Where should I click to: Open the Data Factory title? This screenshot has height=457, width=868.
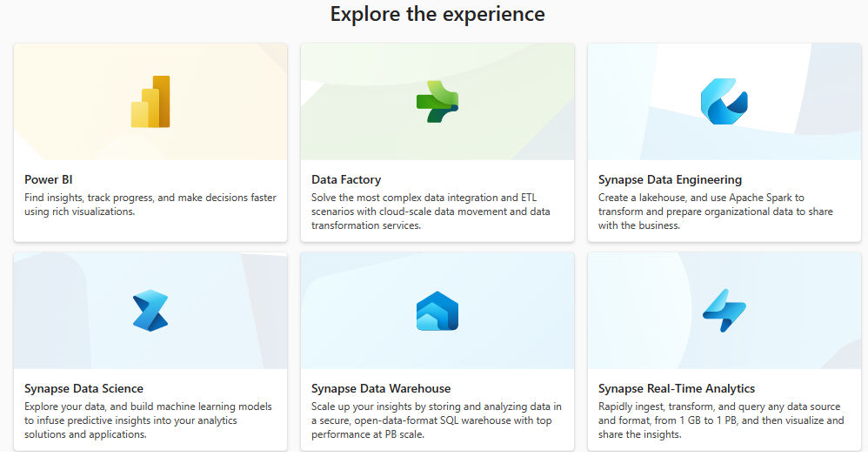coord(346,179)
